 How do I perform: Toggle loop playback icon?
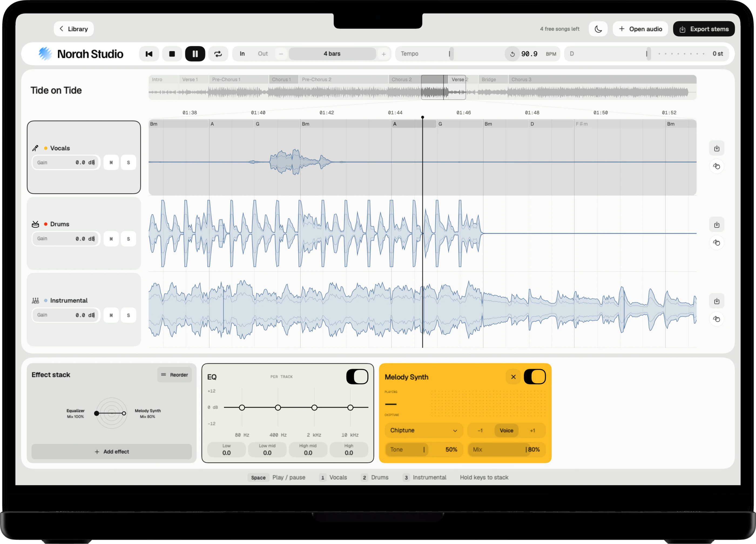click(218, 54)
